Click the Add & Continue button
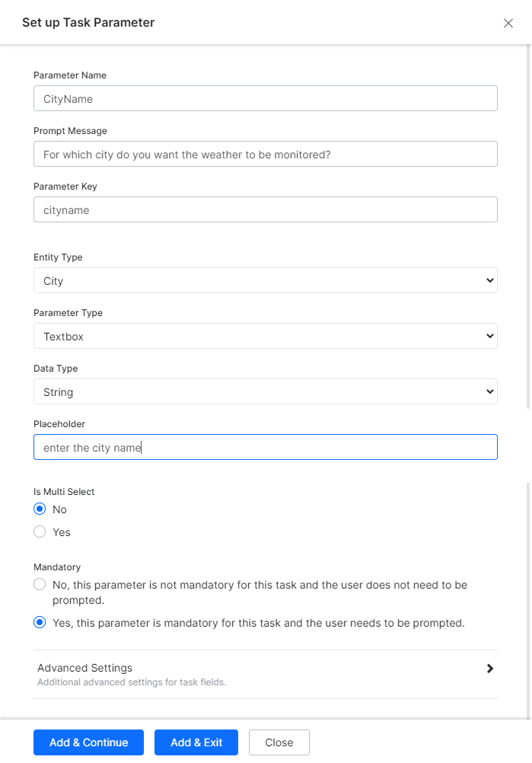Screen dimensions: 532x763 pyautogui.click(x=88, y=742)
